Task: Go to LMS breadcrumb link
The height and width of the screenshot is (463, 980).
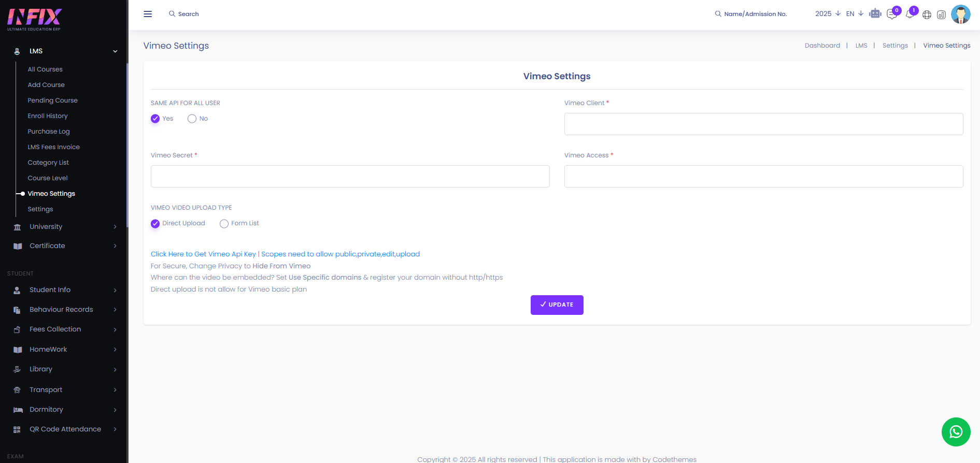Action: click(x=861, y=46)
